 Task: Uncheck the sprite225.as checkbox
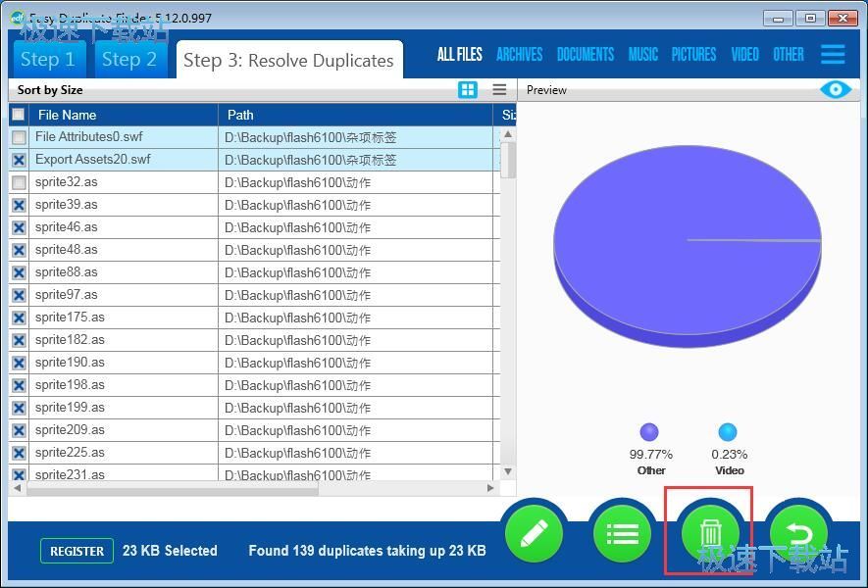tap(19, 453)
